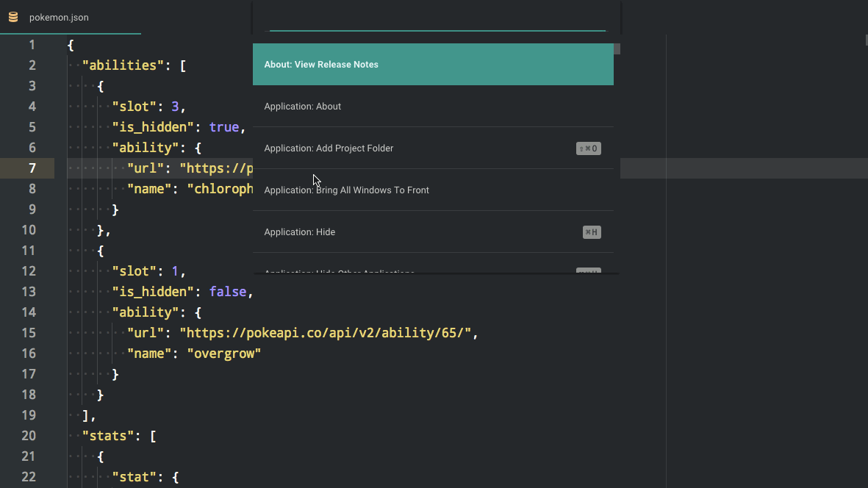The width and height of the screenshot is (868, 488).
Task: Click the ⌘H shortcut badge next to Application: Hide
Action: click(x=592, y=232)
